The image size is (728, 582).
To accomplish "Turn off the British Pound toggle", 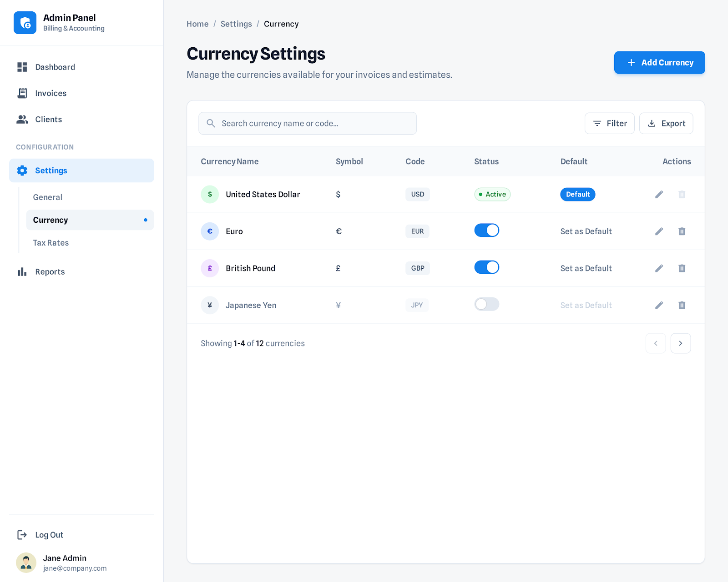I will [486, 267].
